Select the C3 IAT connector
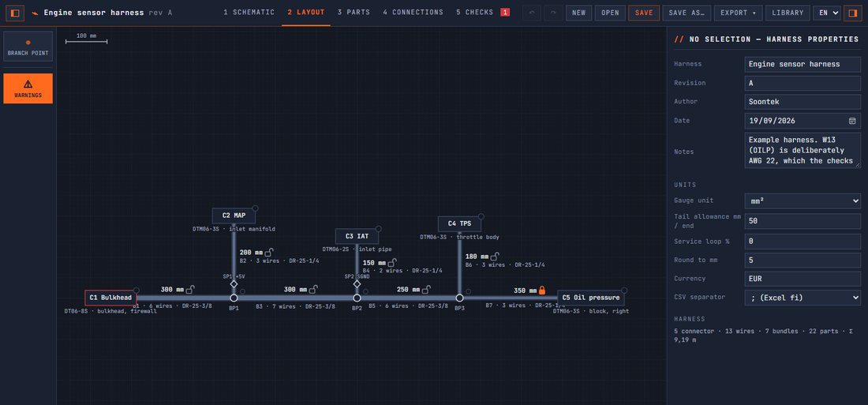 click(x=357, y=237)
